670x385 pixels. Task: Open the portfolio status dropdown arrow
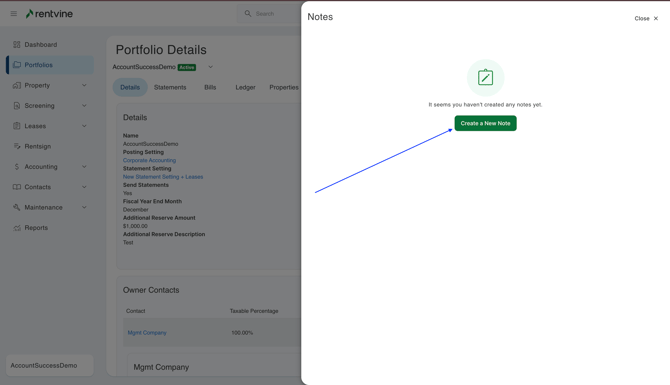click(210, 67)
